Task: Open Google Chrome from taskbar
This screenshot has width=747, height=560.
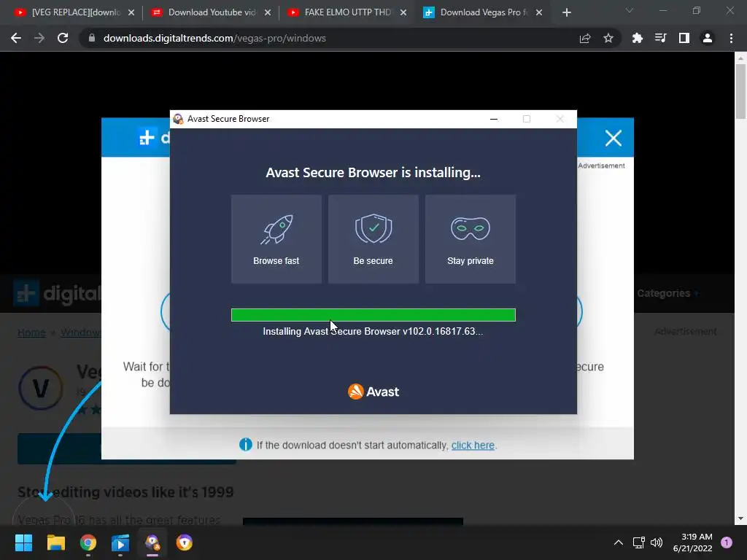Action: [x=88, y=542]
